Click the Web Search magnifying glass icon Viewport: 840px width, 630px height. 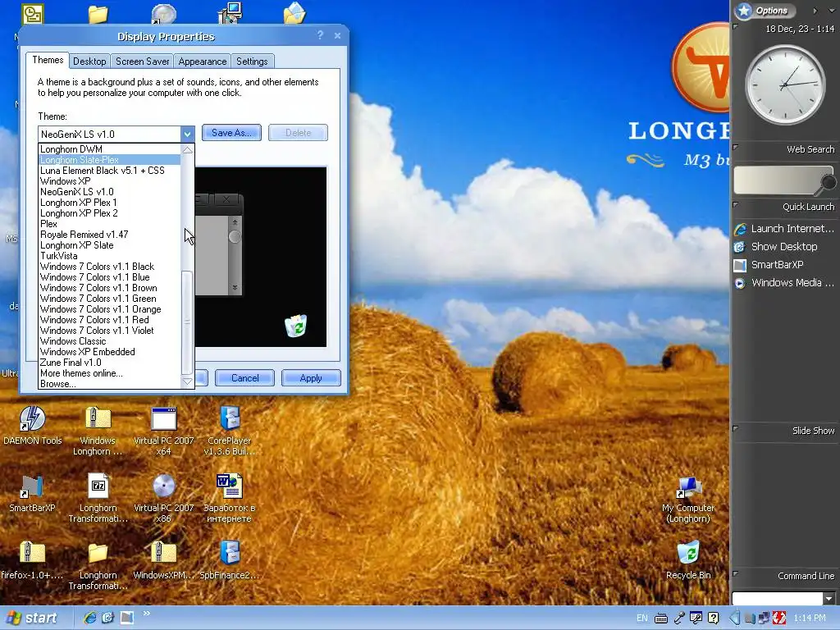point(827,184)
